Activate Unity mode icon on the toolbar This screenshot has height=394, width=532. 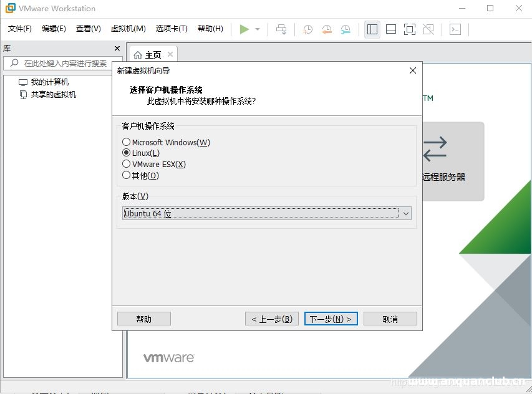tap(428, 29)
